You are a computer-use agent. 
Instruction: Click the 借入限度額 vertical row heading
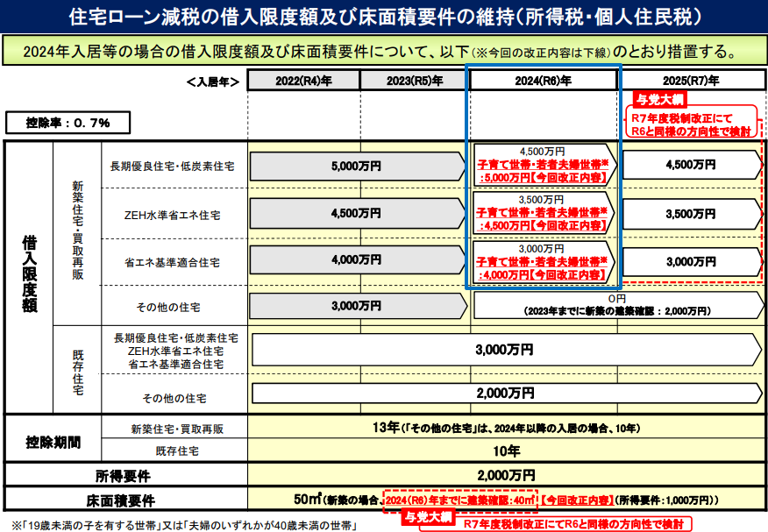[x=29, y=276]
